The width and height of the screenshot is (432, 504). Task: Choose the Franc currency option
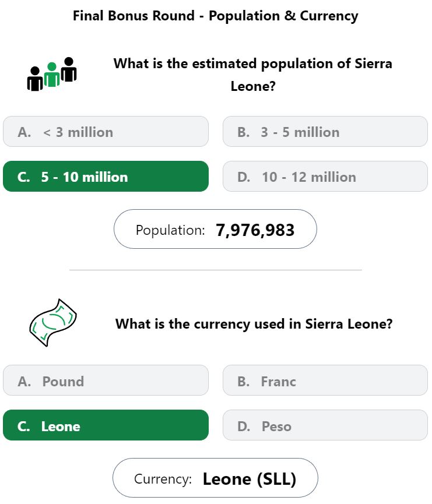tap(325, 380)
